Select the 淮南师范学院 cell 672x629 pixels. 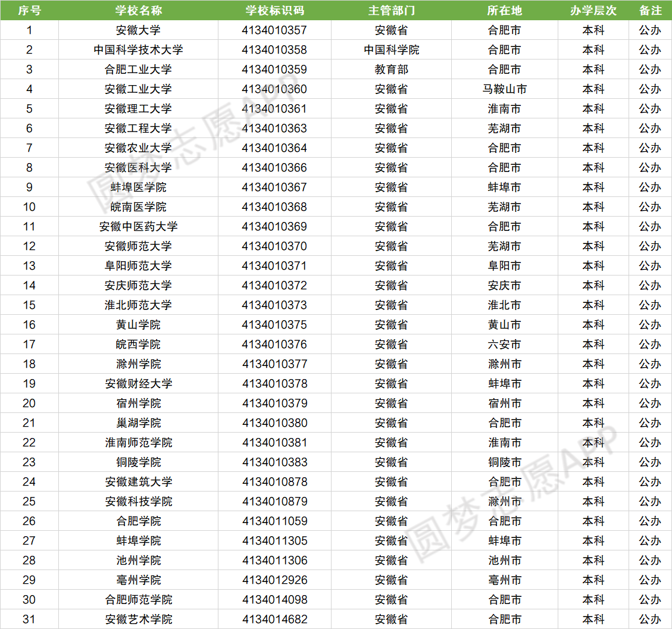coord(139,443)
